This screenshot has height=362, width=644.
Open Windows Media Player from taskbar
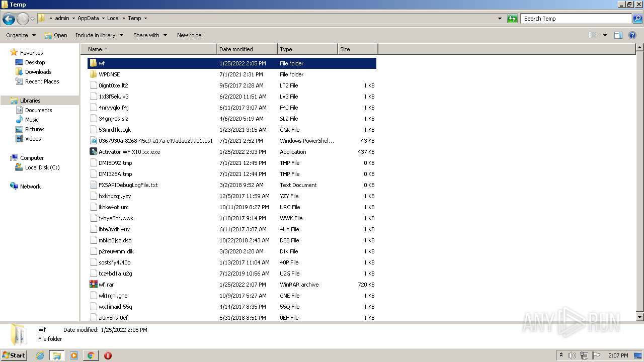[74, 355]
